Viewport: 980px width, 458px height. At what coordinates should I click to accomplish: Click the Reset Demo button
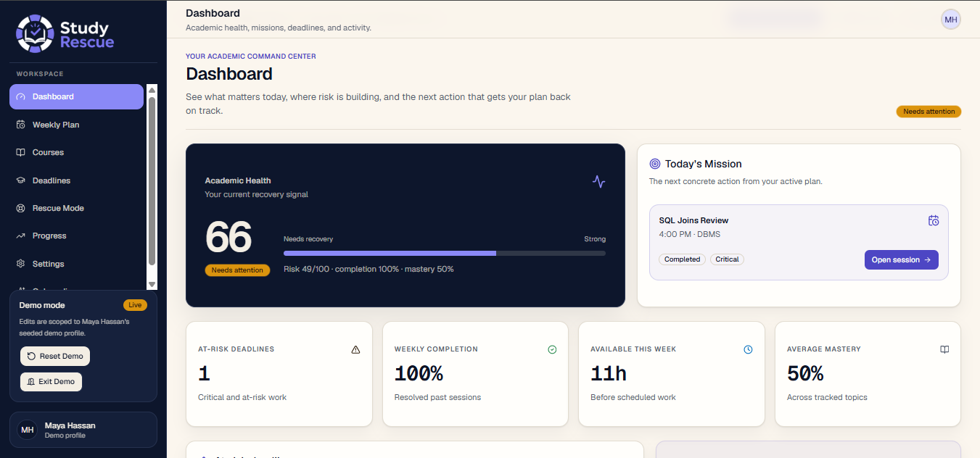[55, 356]
